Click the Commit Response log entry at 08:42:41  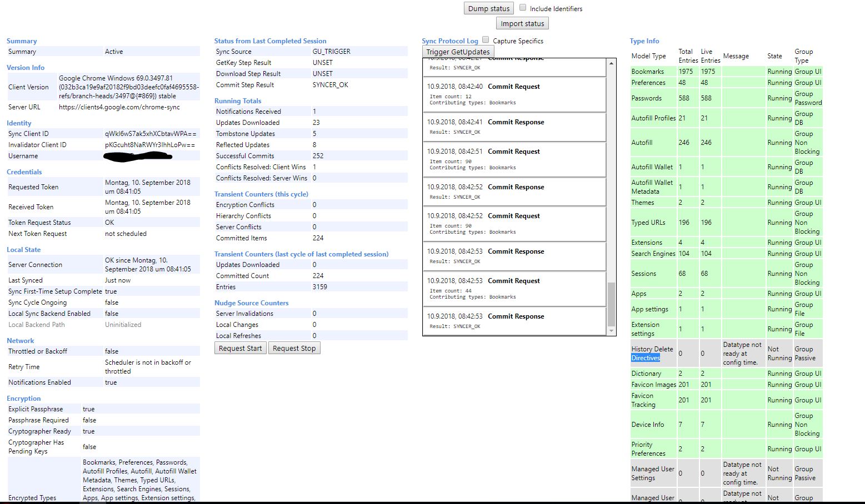[514, 127]
